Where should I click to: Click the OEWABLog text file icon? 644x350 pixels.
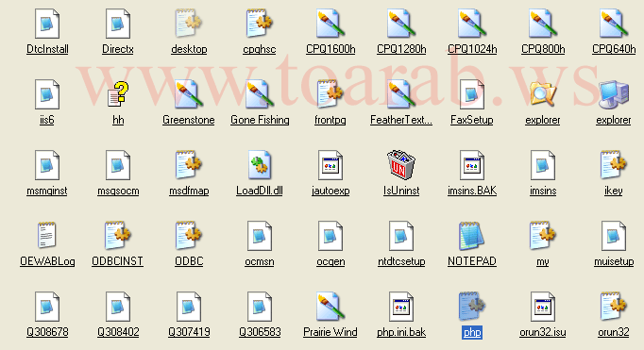click(x=47, y=236)
